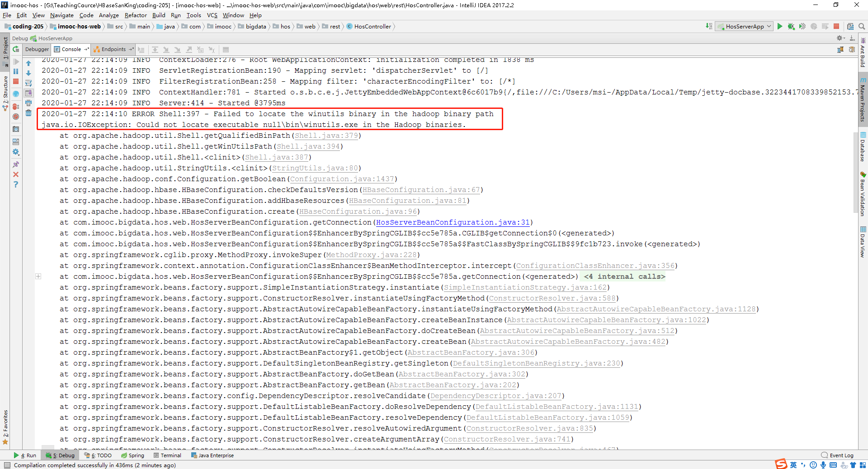Screen dimensions: 868x469
Task: Pause the running program
Action: coord(16,71)
